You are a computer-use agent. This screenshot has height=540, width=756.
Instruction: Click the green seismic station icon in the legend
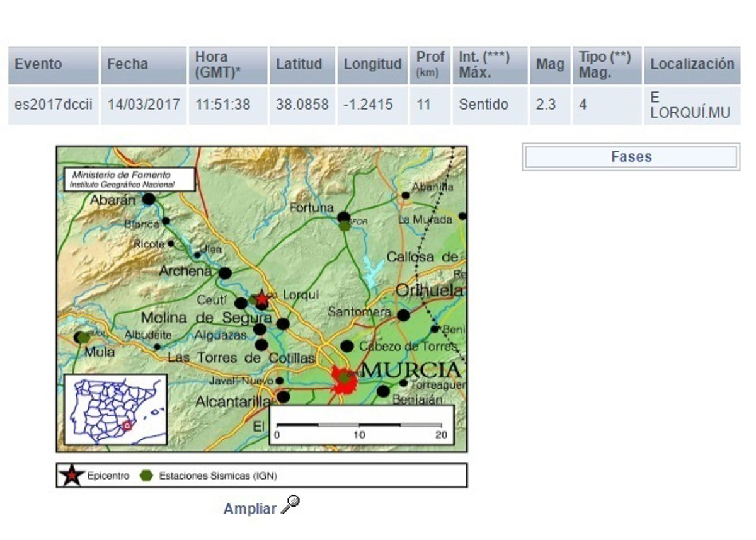tap(146, 476)
